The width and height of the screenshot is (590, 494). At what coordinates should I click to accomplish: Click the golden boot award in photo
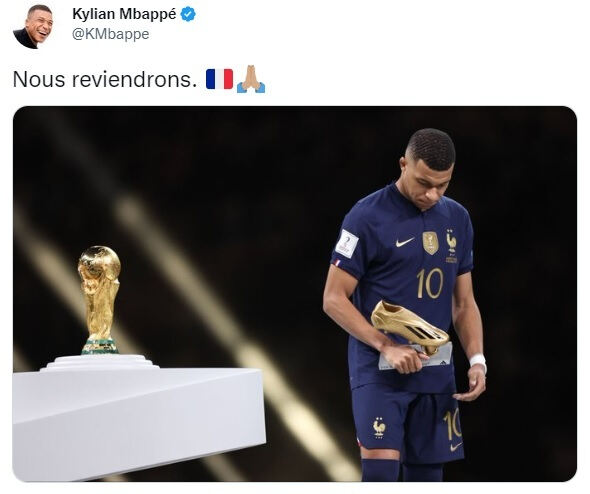tap(409, 327)
